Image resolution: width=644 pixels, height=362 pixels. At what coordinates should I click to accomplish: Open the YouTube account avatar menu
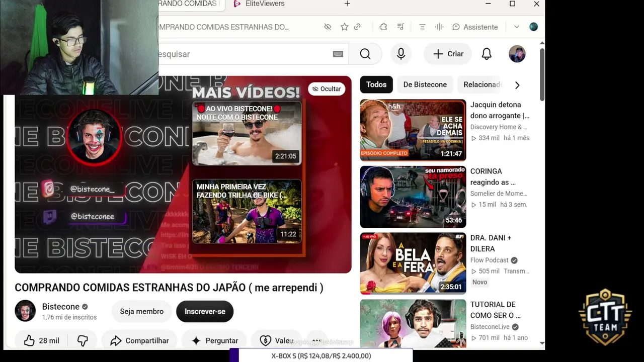click(517, 54)
